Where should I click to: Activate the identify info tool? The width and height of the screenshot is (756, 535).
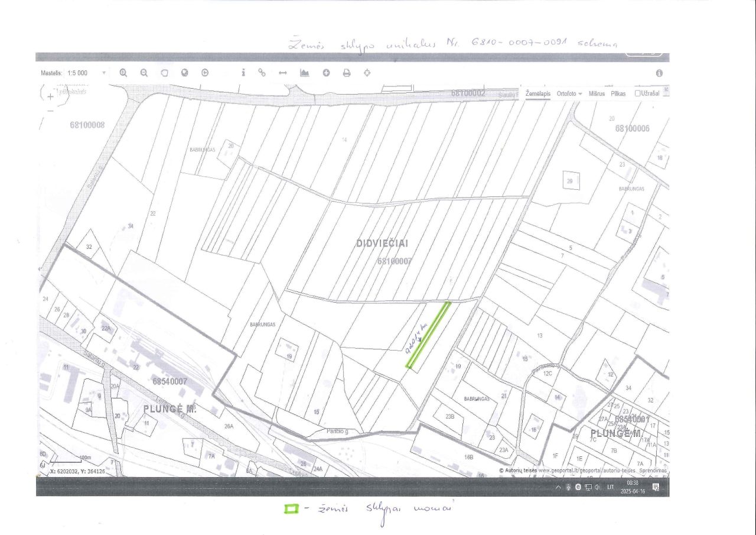tap(243, 73)
